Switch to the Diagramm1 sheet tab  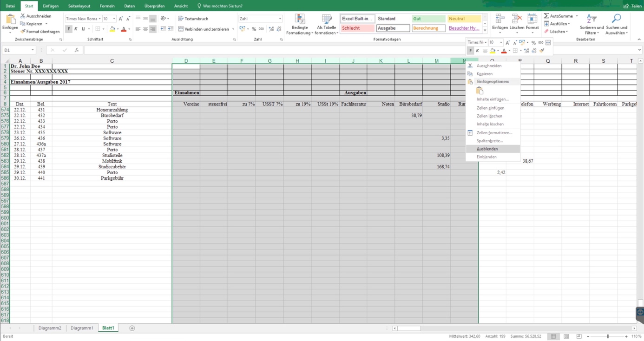click(82, 328)
